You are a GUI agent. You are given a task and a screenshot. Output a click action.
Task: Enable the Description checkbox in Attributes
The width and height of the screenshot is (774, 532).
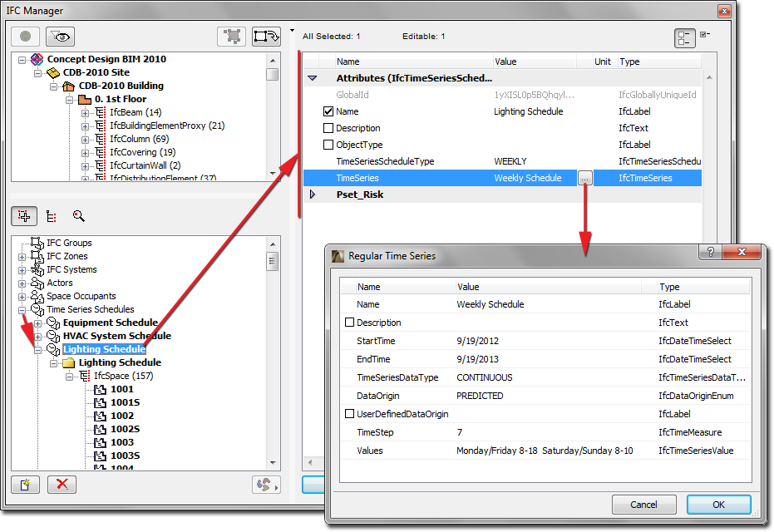328,128
